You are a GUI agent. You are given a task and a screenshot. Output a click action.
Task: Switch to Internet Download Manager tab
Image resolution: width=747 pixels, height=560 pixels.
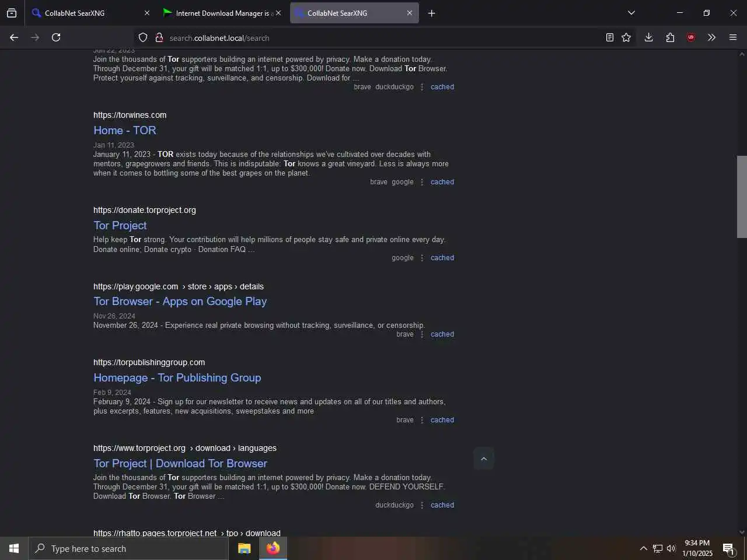click(222, 13)
